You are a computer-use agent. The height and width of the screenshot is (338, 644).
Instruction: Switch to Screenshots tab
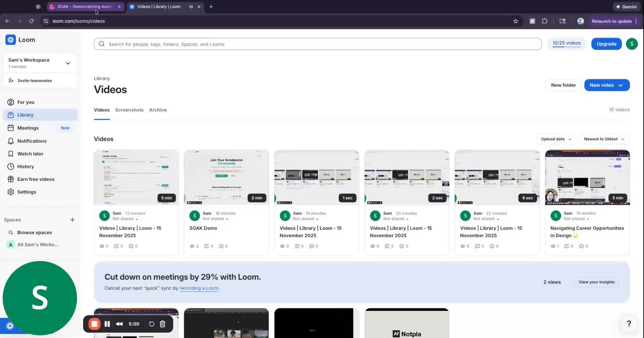129,110
